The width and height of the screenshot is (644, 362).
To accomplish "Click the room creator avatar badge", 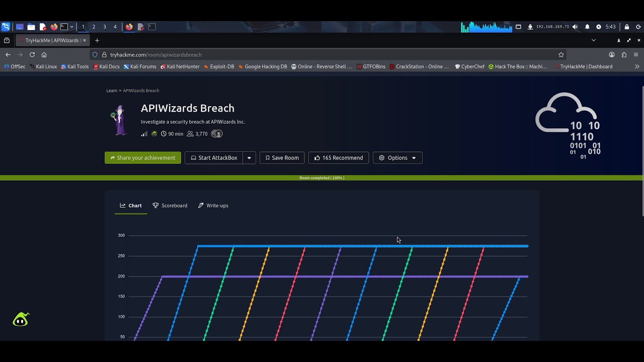I will (216, 134).
